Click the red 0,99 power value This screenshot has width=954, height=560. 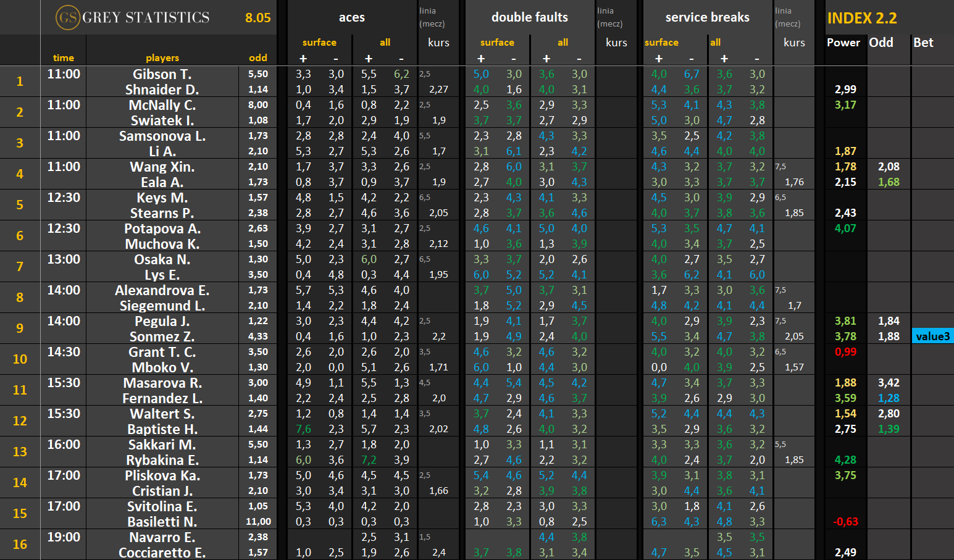click(x=845, y=352)
